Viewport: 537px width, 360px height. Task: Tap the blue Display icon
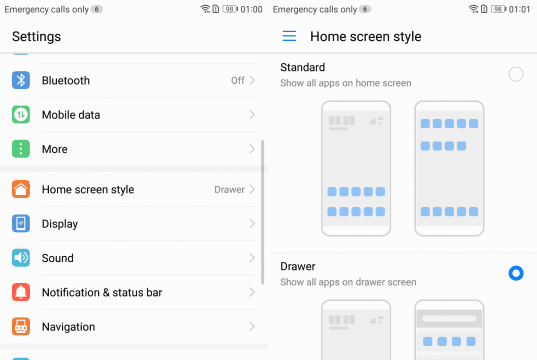pyautogui.click(x=21, y=223)
